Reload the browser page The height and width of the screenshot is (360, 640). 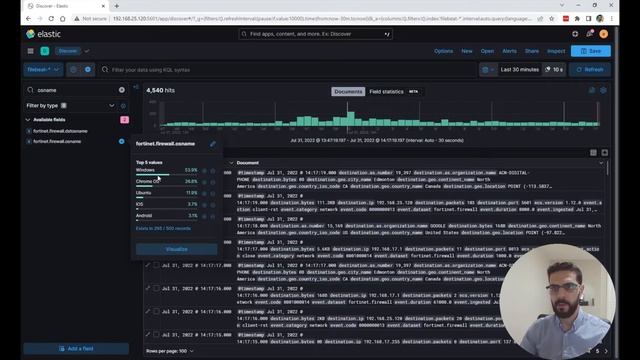point(51,19)
